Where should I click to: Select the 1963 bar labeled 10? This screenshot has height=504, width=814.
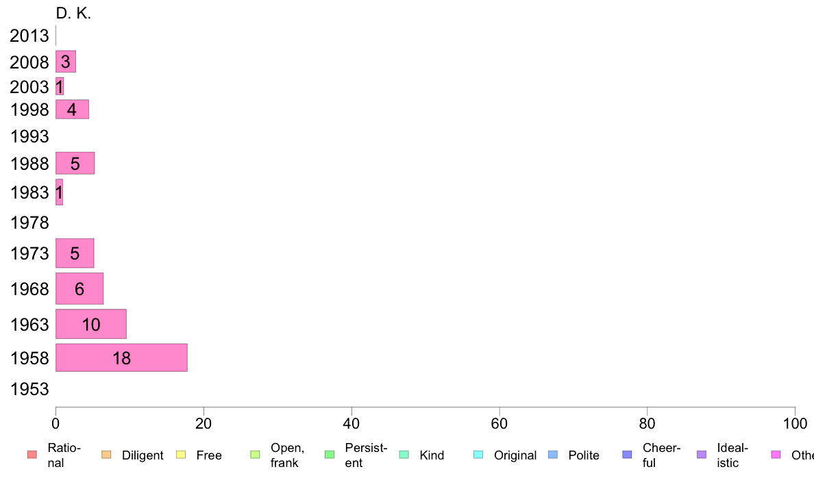(x=91, y=324)
